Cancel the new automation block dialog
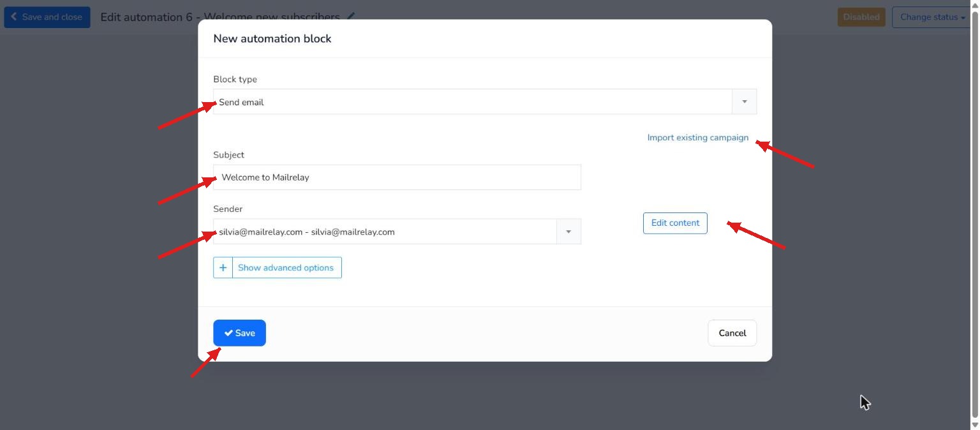 coord(732,333)
